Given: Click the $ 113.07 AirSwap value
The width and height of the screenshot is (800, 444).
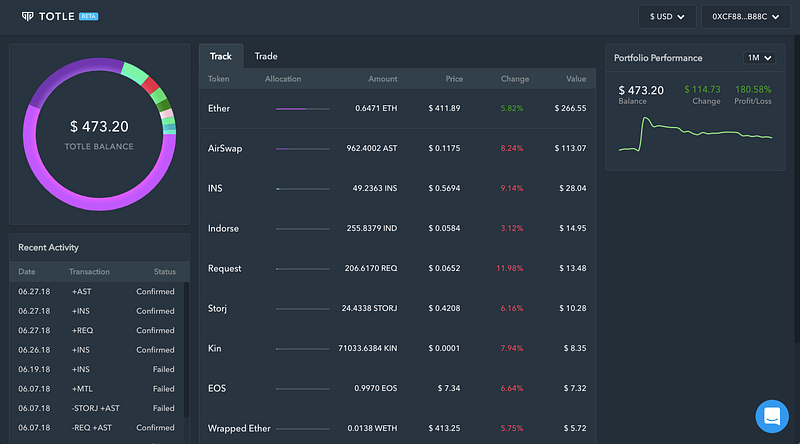Looking at the screenshot, I should (570, 148).
